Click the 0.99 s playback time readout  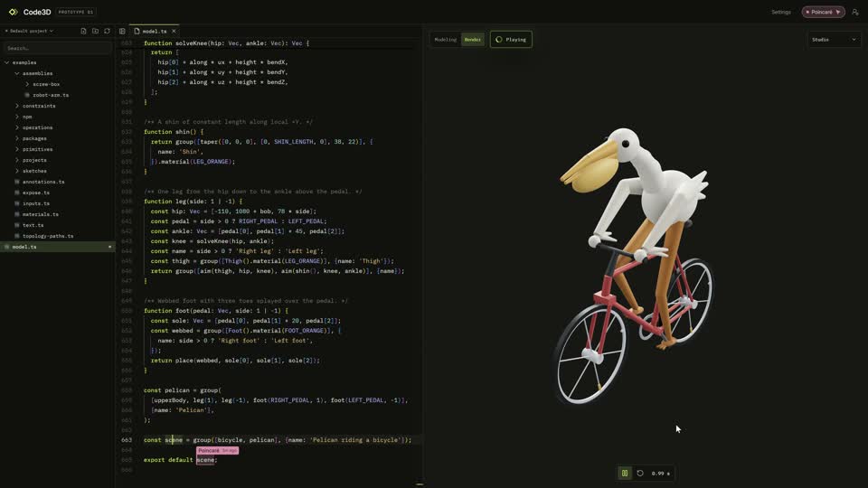tap(660, 473)
